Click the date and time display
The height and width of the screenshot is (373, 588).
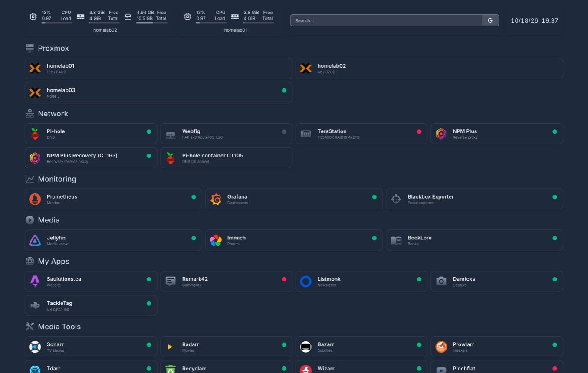pyautogui.click(x=535, y=20)
